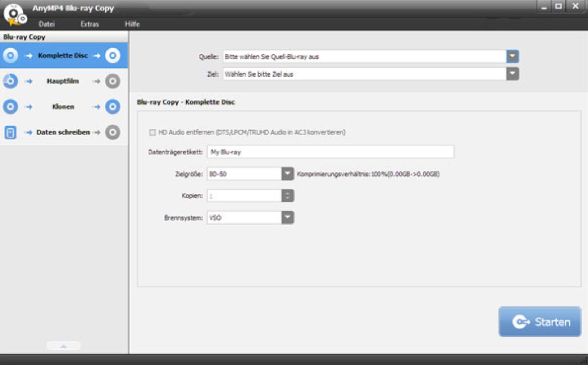588x365 pixels.
Task: Select Komplette Disc copy mode
Action: [64, 55]
